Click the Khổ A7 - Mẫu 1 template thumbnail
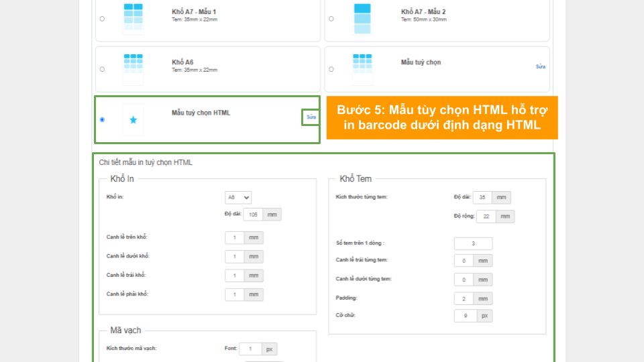The width and height of the screenshot is (644, 362). pyautogui.click(x=133, y=18)
